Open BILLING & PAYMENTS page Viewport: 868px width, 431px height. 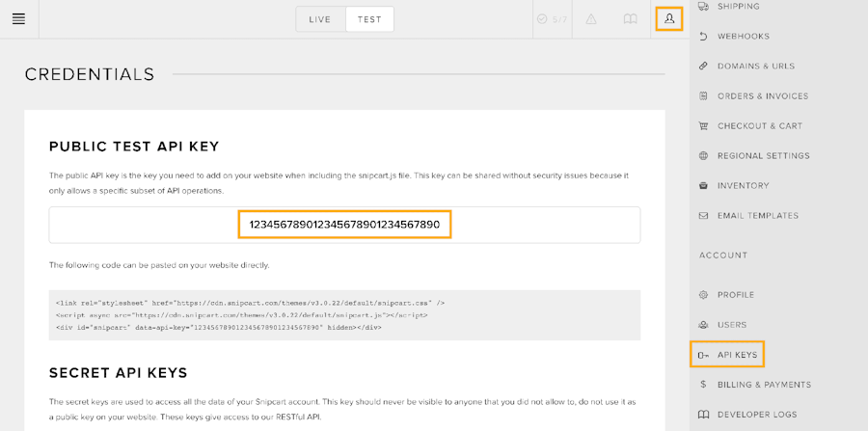[765, 385]
